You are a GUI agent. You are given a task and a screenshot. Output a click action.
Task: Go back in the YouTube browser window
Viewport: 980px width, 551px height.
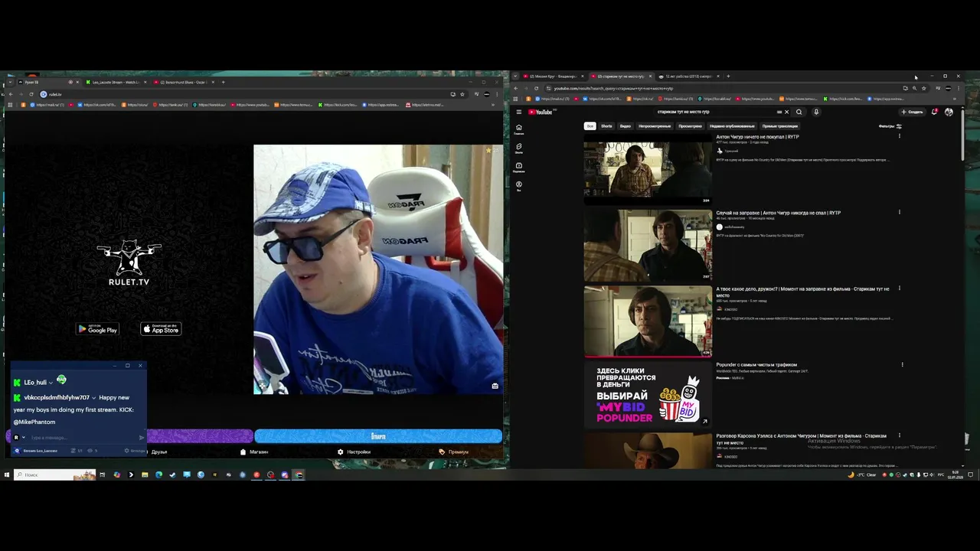(516, 88)
